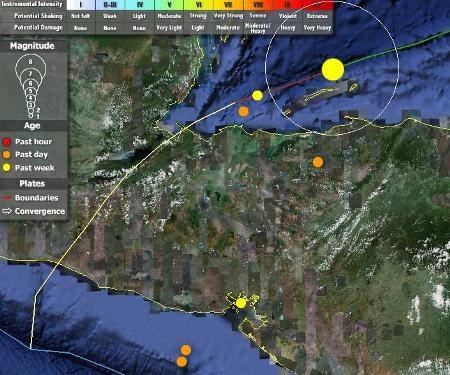
Task: Click the intensity VI yellow swatch
Action: [x=199, y=5]
